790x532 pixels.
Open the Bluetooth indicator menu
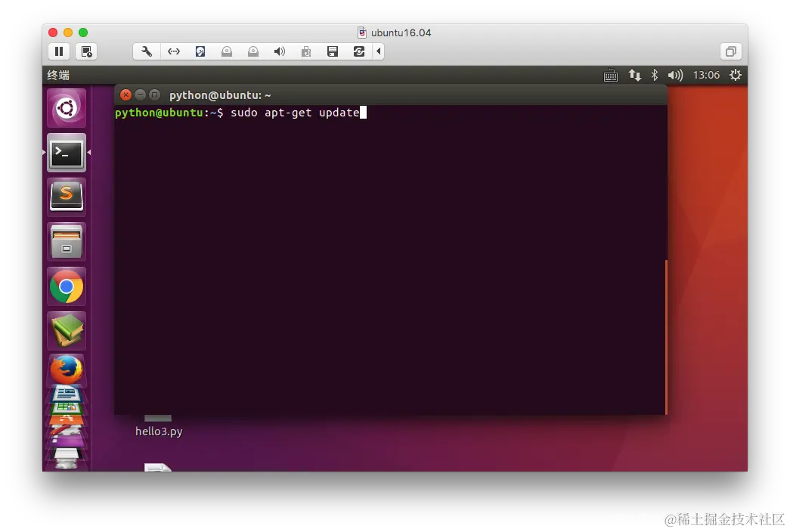point(655,75)
